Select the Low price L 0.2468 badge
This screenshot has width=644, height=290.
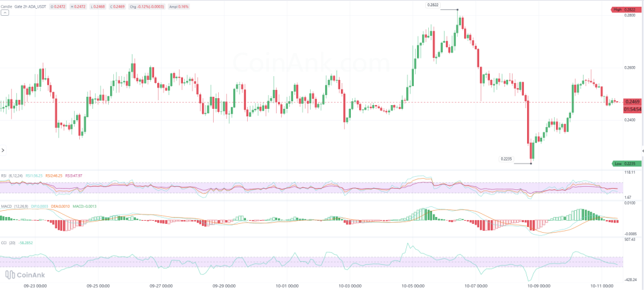[x=99, y=7]
